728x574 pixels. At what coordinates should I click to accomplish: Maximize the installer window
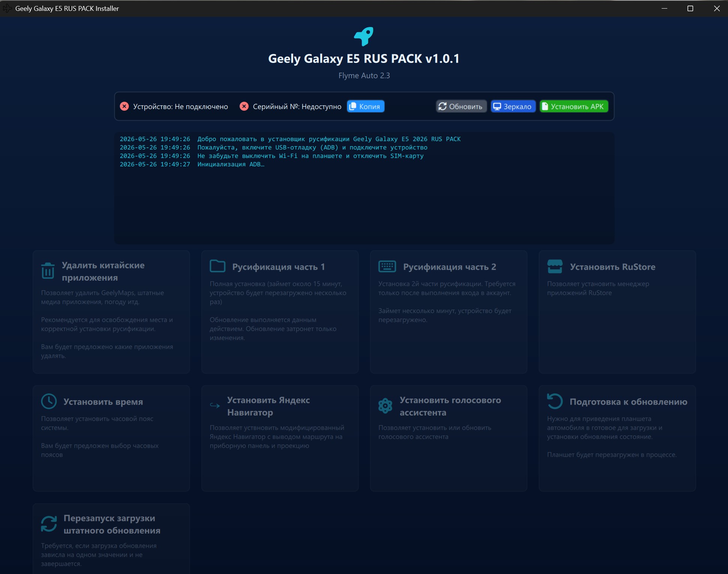click(690, 8)
